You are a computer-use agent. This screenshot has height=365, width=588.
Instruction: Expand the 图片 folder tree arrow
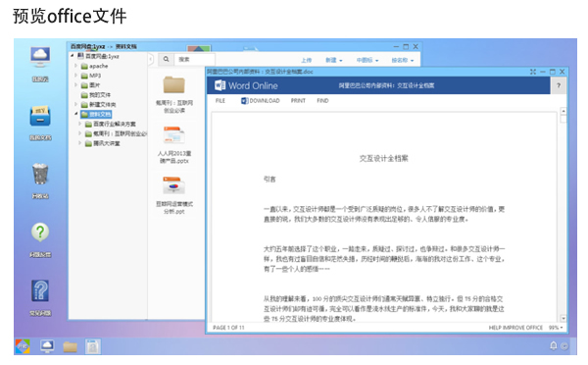tap(75, 85)
